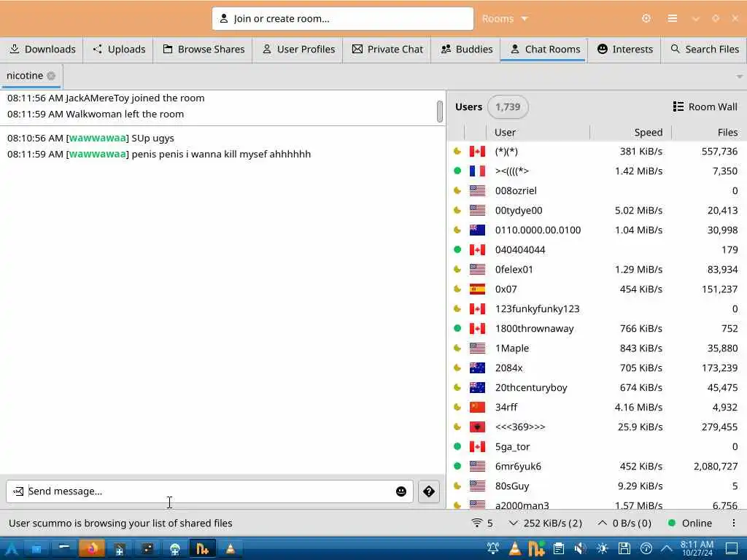Click the Spain flag of 0x07
Image resolution: width=747 pixels, height=560 pixels.
click(x=477, y=289)
